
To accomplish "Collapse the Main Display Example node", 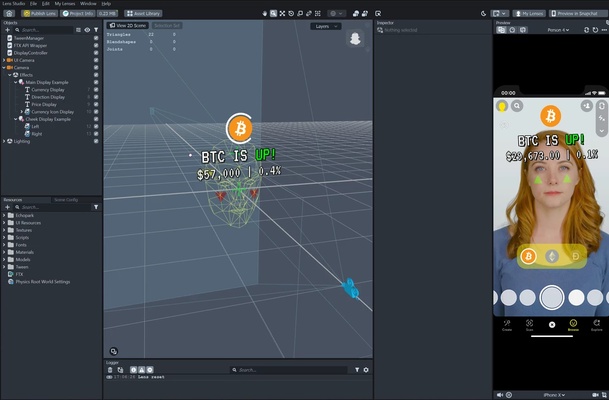I will (16, 82).
